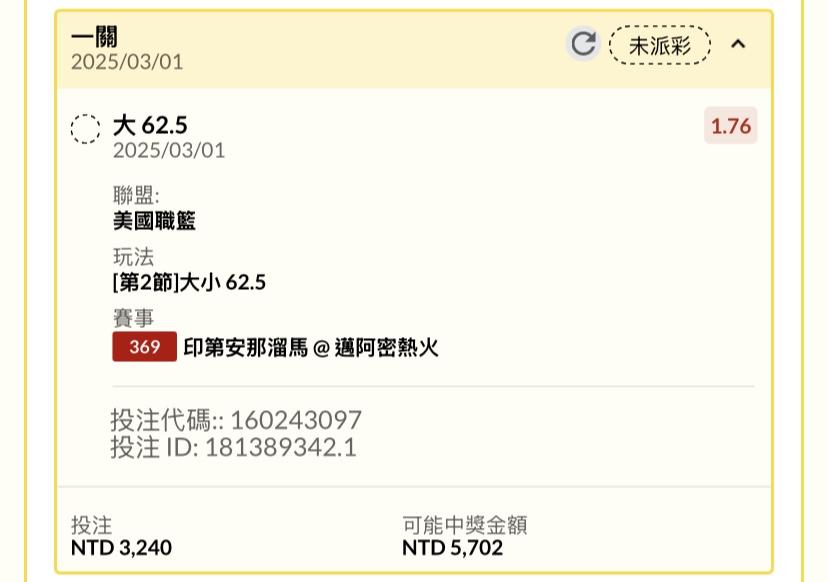This screenshot has height=582, width=828.
Task: Click the stake amount NTD 3,240
Action: [x=121, y=548]
